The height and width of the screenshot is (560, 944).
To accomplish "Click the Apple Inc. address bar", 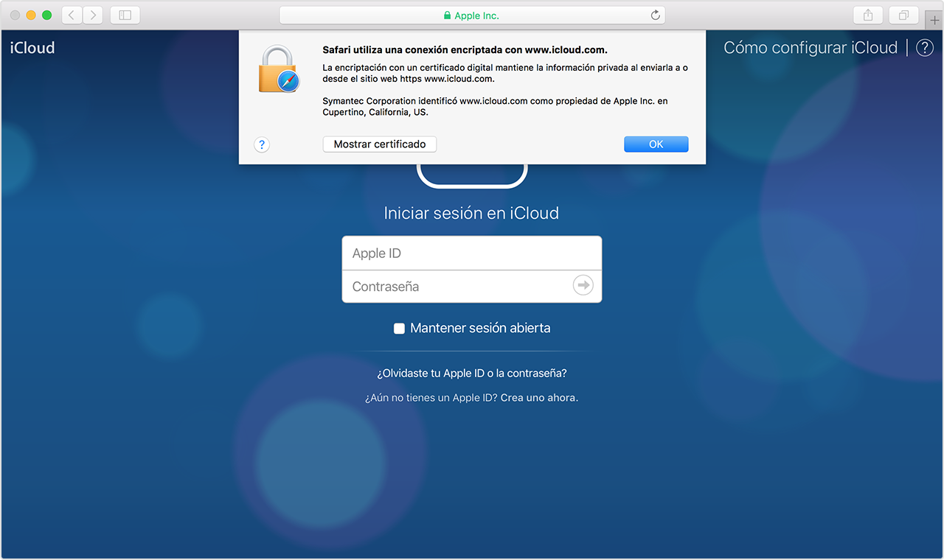I will pos(516,15).
